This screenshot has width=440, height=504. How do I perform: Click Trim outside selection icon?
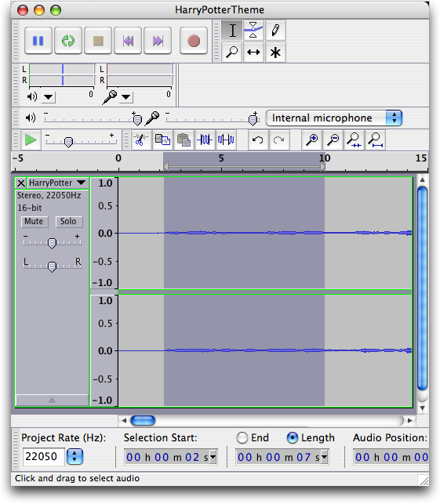tap(205, 140)
